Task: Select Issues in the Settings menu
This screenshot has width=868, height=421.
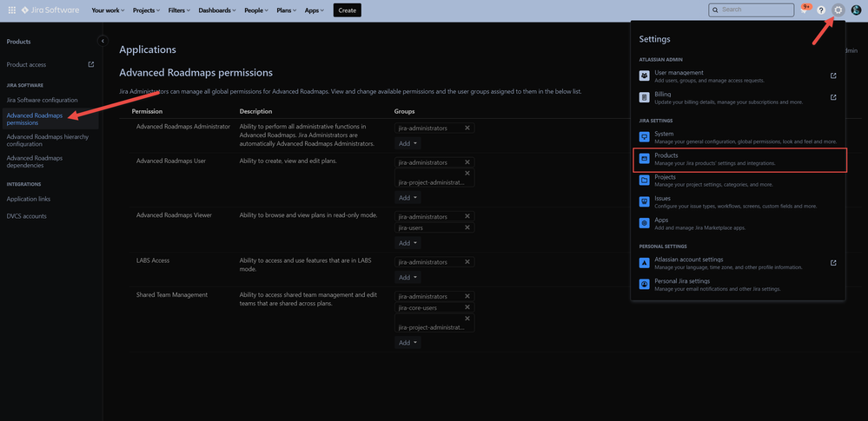Action: point(738,202)
